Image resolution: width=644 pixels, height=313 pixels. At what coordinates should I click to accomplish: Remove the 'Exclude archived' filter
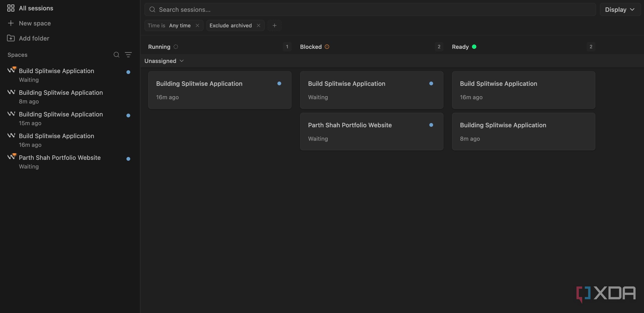coord(259,25)
